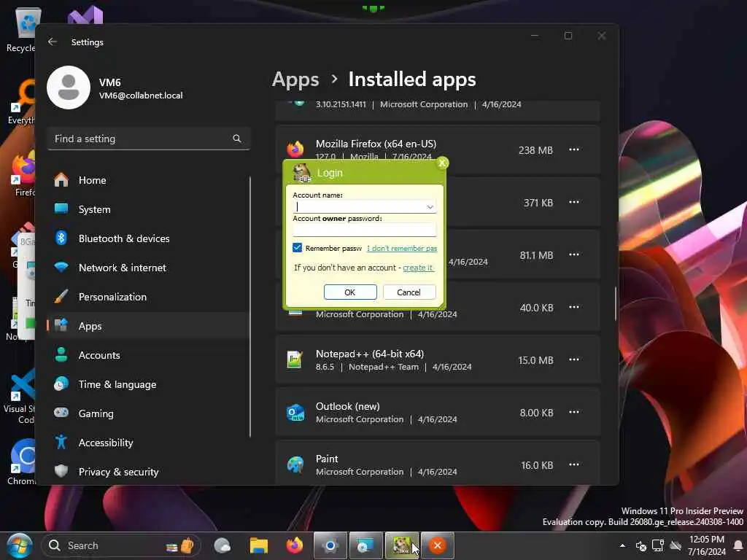This screenshot has width=747, height=560.
Task: Click the 238 MB size for Firefox
Action: pos(535,150)
